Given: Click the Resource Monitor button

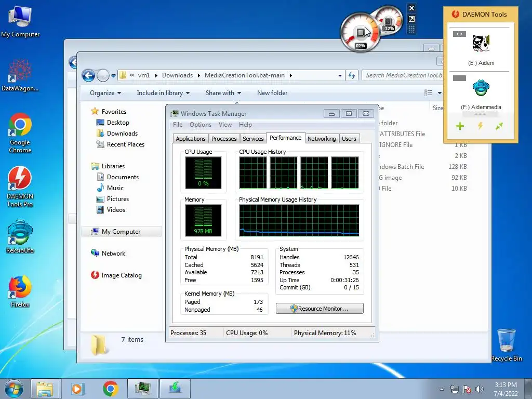Looking at the screenshot, I should coord(320,309).
